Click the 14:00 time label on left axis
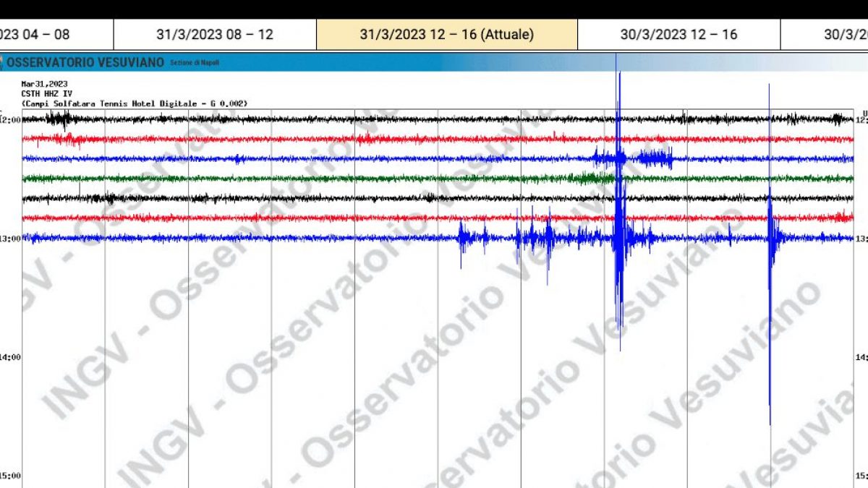 click(x=10, y=357)
